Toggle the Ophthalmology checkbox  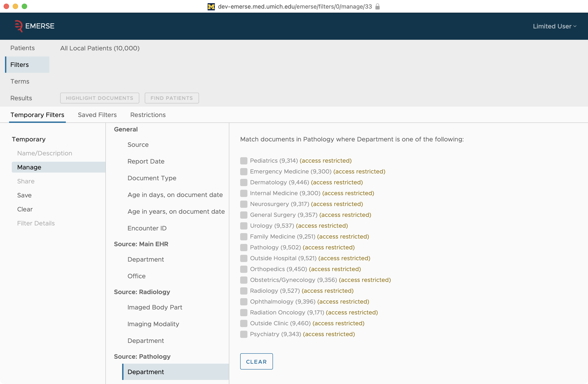244,302
